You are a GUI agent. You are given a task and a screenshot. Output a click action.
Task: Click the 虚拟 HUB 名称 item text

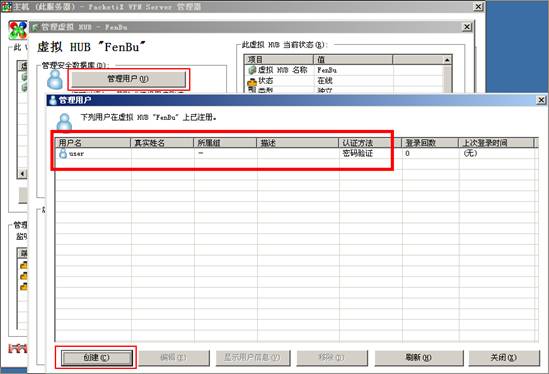tap(283, 70)
